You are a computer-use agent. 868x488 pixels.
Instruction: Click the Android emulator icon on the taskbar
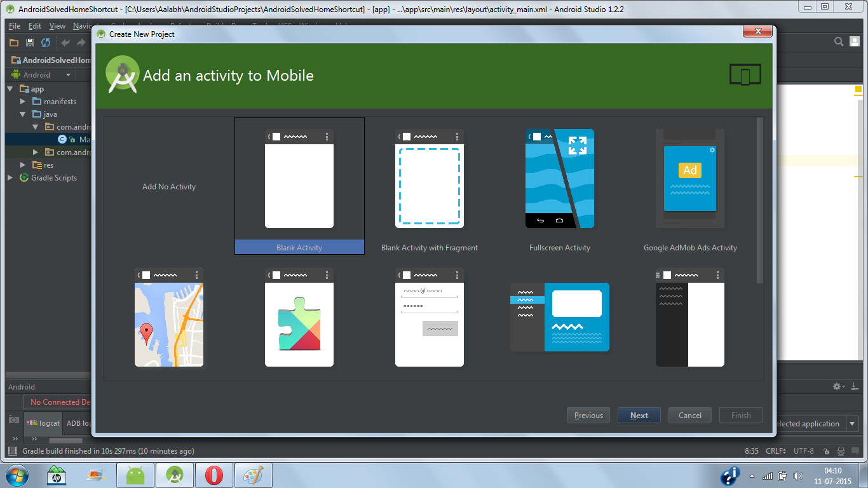click(x=135, y=475)
